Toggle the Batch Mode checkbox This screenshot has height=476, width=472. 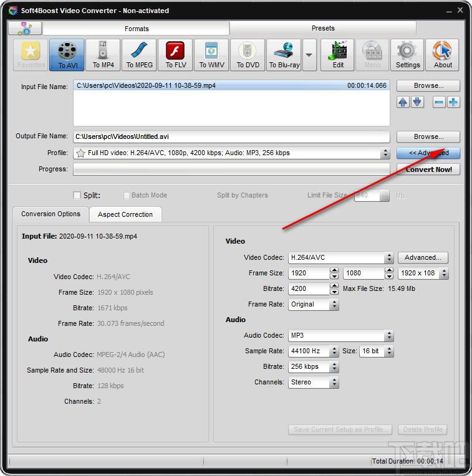127,196
